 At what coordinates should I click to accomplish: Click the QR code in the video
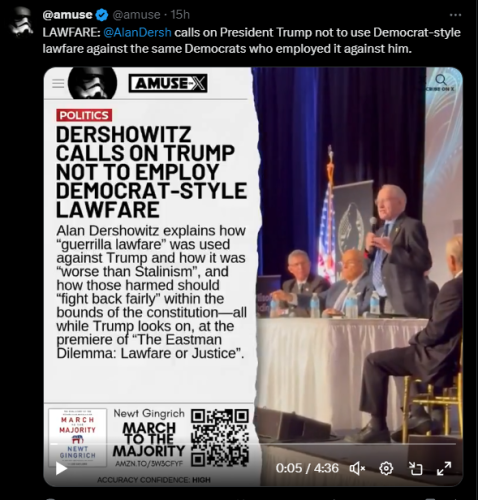(220, 438)
